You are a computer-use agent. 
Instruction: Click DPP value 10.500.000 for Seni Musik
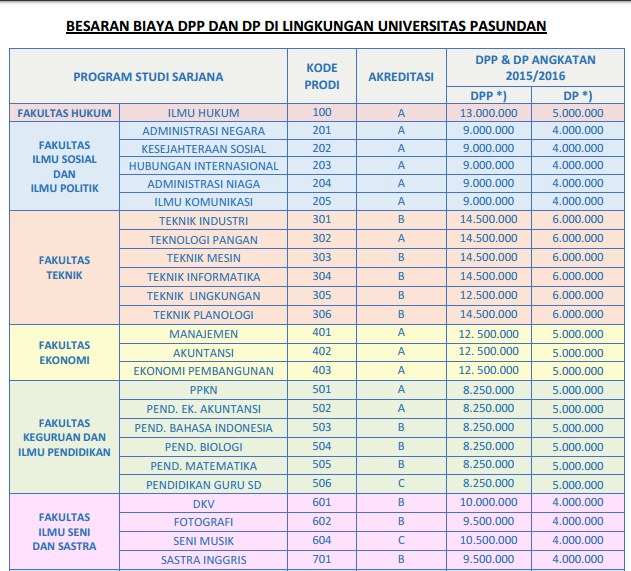[489, 540]
